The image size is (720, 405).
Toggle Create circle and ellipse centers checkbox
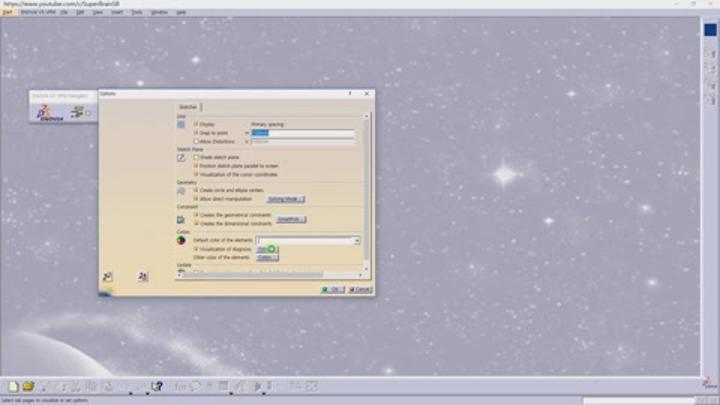196,190
